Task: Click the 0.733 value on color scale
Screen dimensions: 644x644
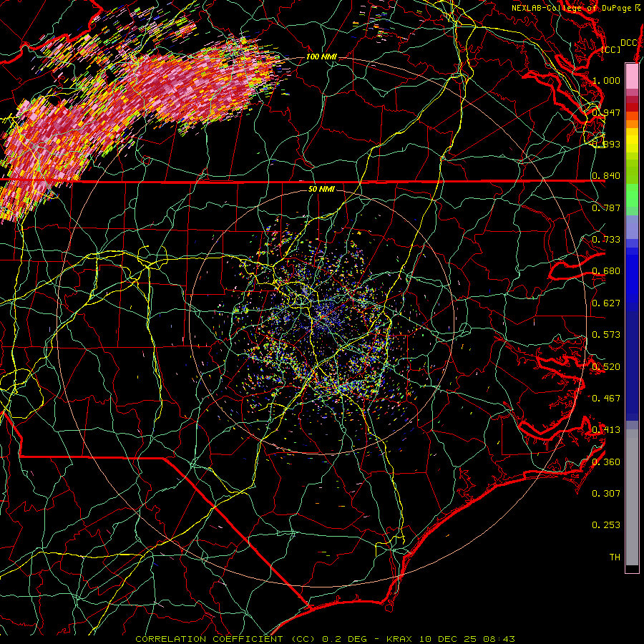Action: (x=606, y=240)
